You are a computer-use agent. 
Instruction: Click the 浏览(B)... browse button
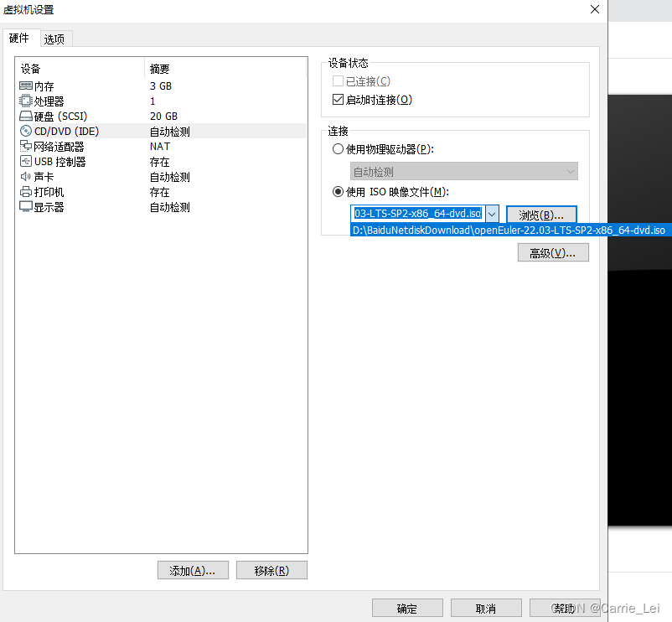point(541,215)
